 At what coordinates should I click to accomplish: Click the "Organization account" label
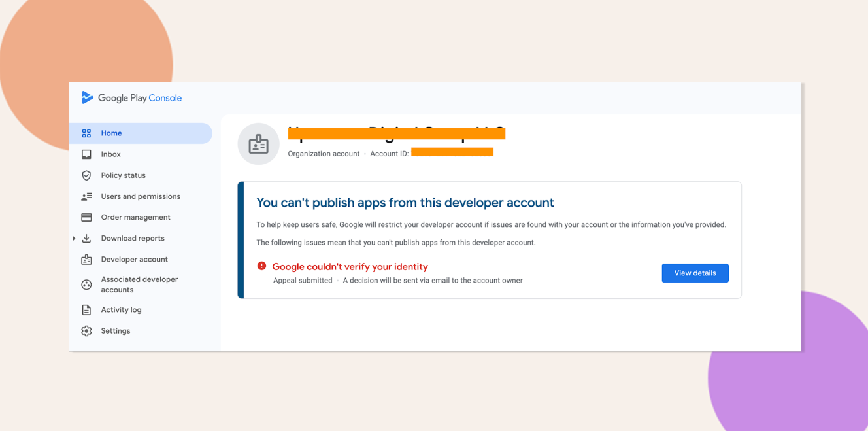(x=324, y=154)
